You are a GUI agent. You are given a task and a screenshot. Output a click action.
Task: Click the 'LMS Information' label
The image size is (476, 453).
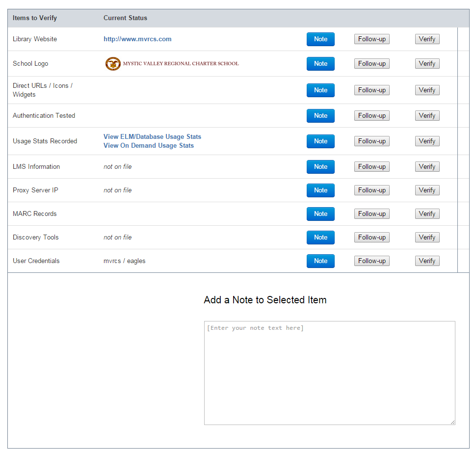[x=36, y=167]
